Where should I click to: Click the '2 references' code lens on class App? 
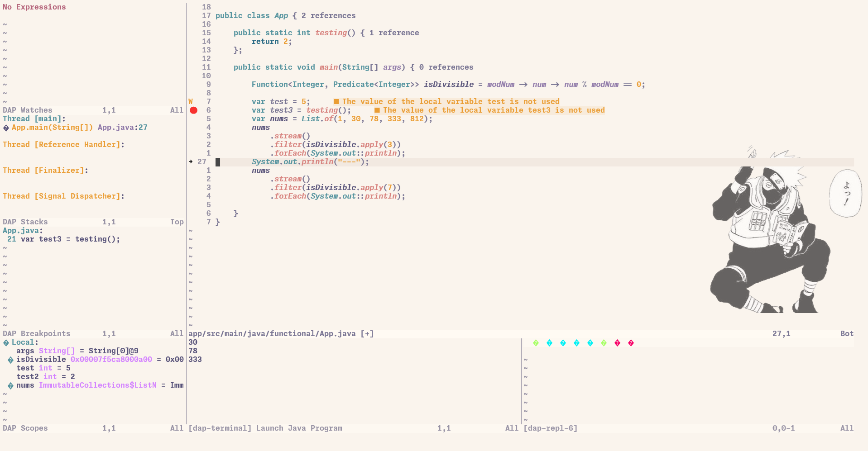click(329, 15)
